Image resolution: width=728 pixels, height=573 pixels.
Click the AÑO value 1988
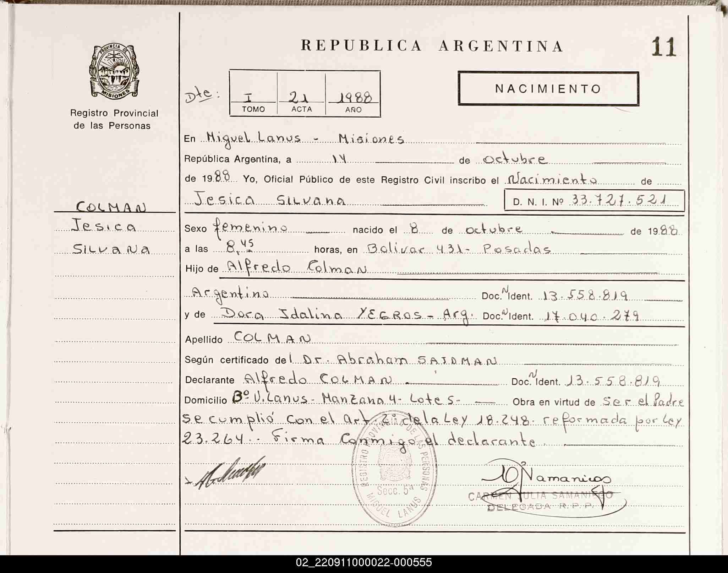pos(354,97)
